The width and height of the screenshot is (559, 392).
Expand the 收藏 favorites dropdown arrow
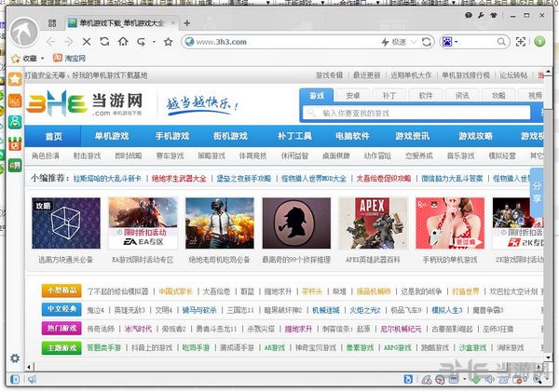tap(43, 58)
